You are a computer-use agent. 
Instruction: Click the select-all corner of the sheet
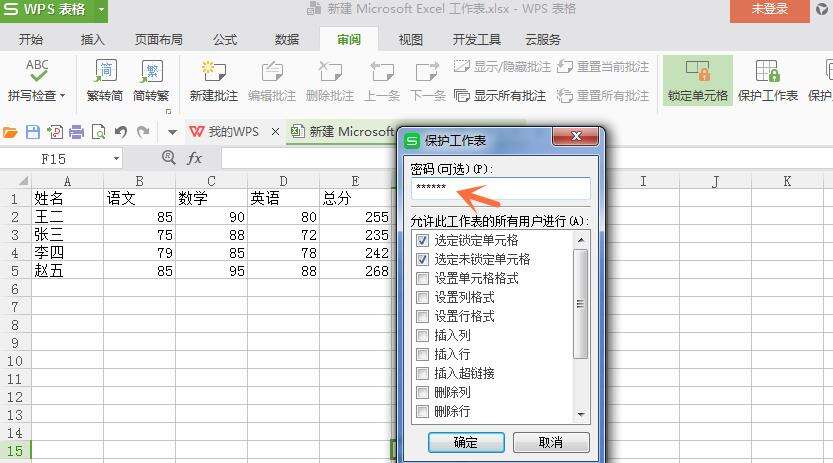[23, 181]
